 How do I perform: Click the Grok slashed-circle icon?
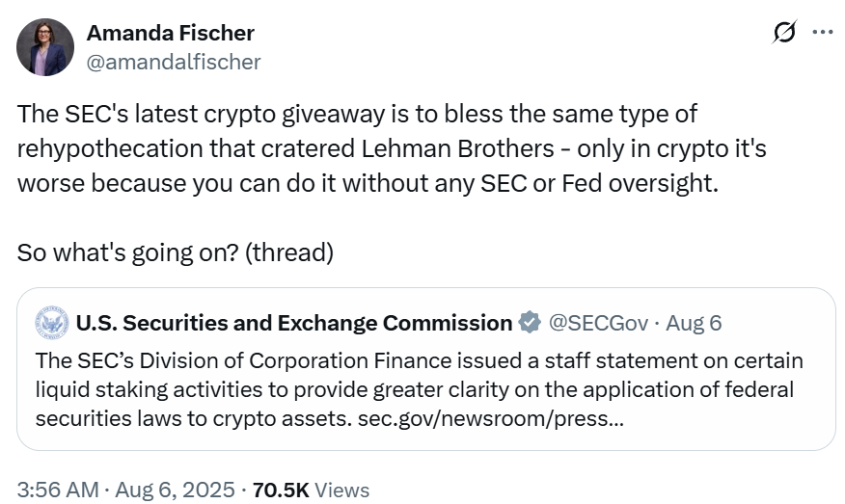point(785,33)
